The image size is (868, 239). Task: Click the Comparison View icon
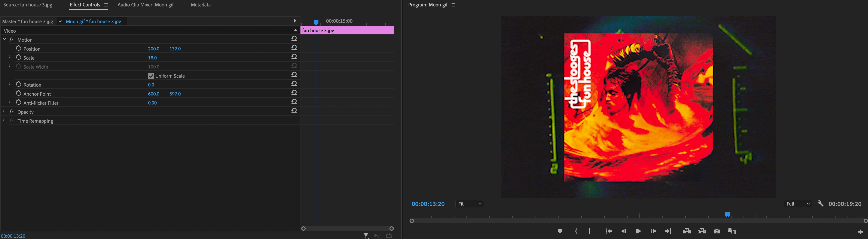click(731, 231)
